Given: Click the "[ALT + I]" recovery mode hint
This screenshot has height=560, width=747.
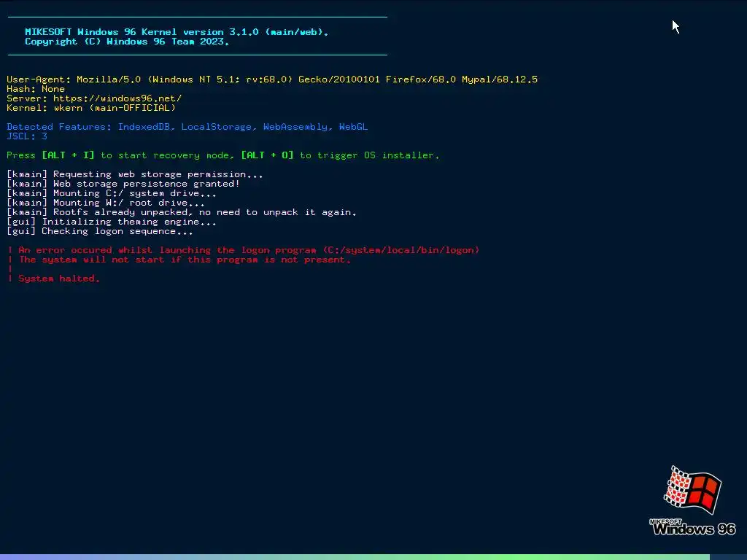Looking at the screenshot, I should (68, 155).
